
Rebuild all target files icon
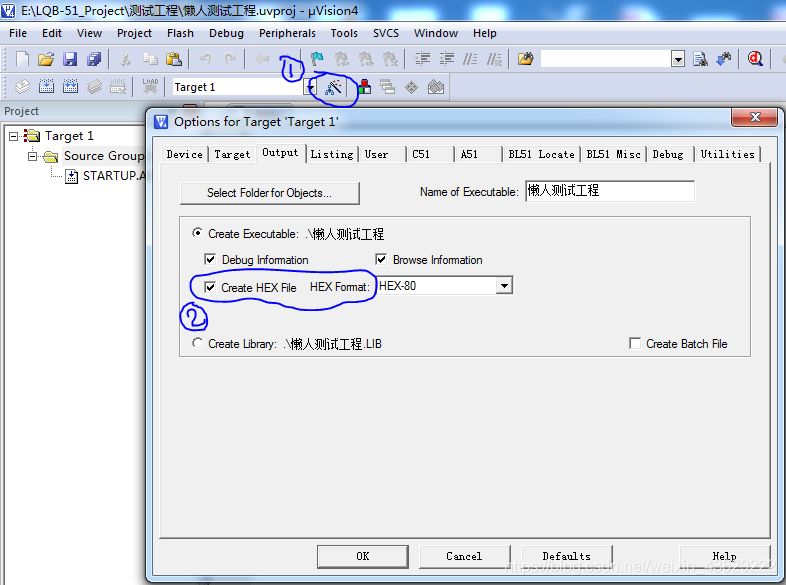click(x=70, y=87)
